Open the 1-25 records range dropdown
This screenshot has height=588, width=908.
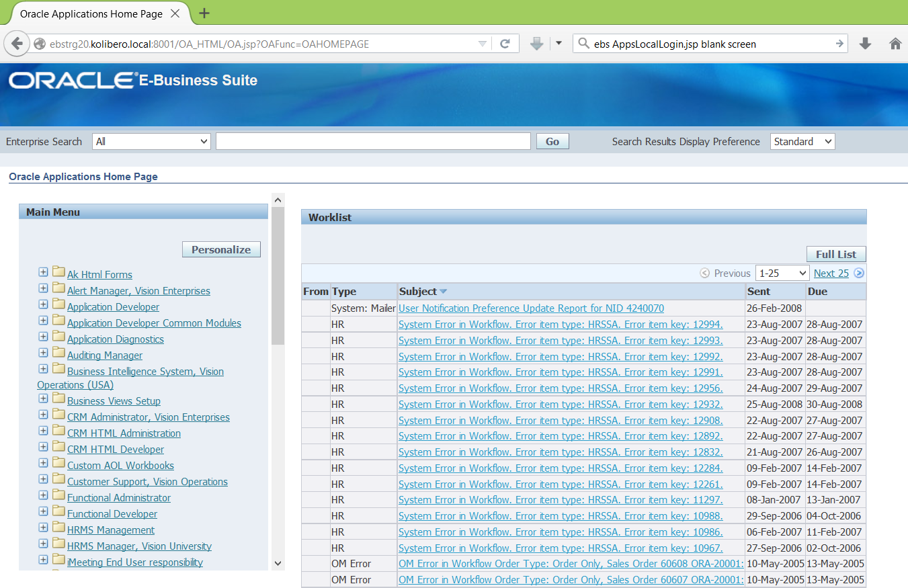(782, 273)
